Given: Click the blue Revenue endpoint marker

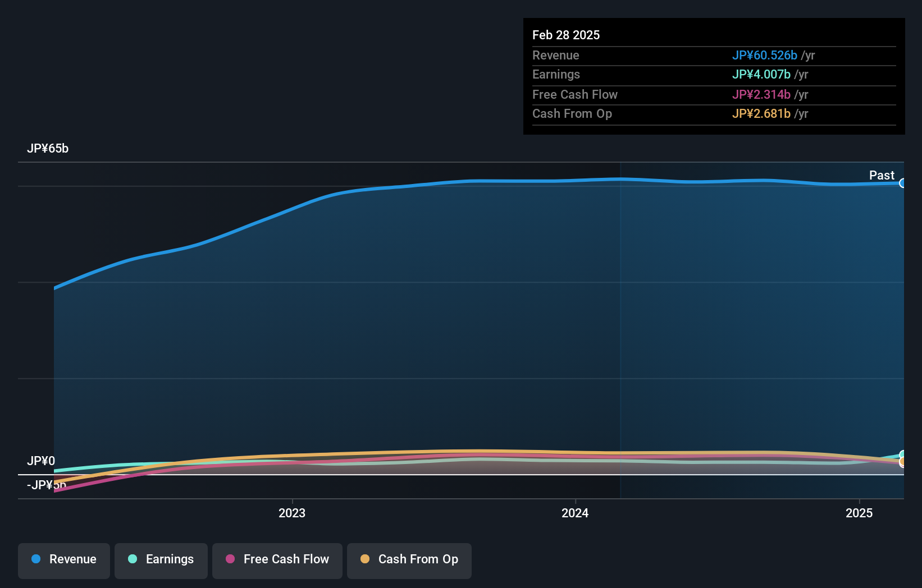Looking at the screenshot, I should (x=903, y=183).
